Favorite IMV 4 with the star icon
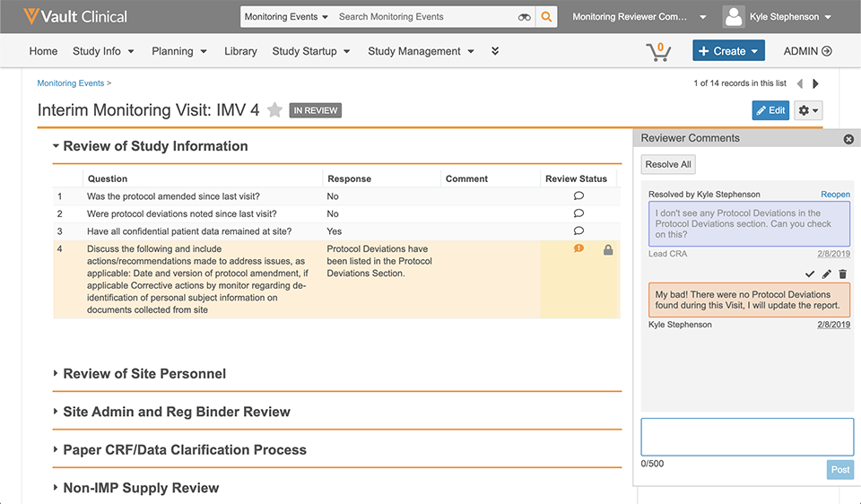This screenshot has width=861, height=504. (x=275, y=110)
